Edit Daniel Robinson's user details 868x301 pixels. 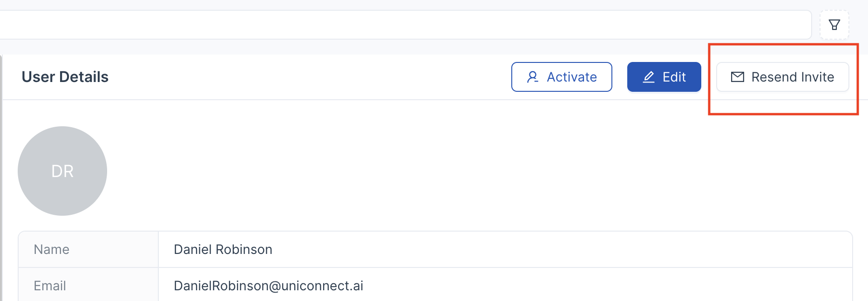tap(664, 77)
